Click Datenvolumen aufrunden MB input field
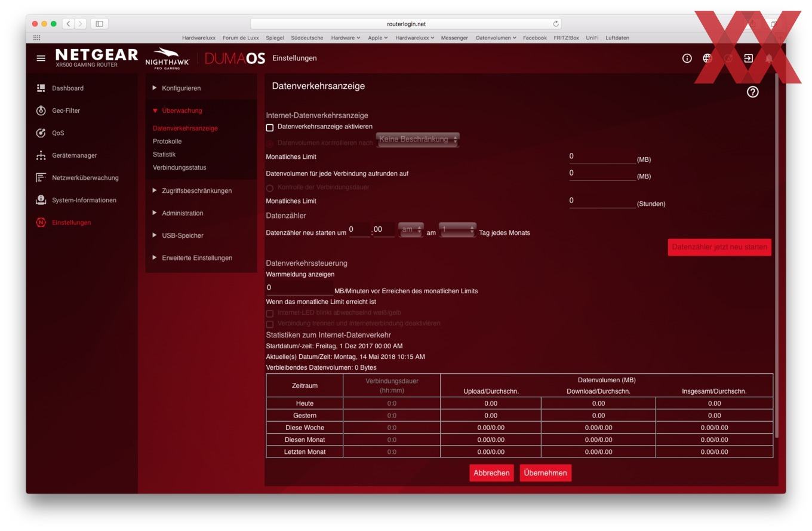Screen dimensions: 812x531 pos(602,174)
